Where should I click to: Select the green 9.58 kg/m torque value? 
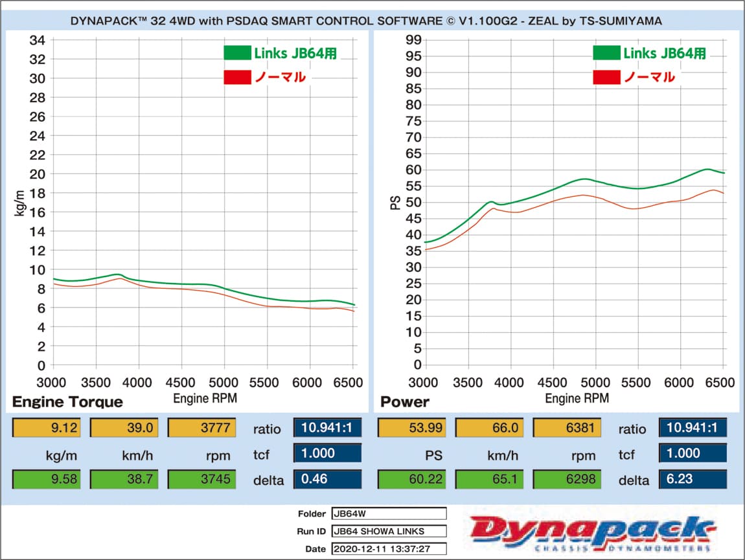[47, 479]
